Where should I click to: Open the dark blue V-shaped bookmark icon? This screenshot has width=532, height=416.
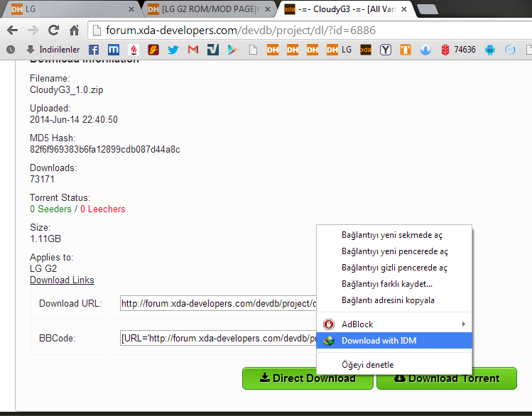point(213,50)
